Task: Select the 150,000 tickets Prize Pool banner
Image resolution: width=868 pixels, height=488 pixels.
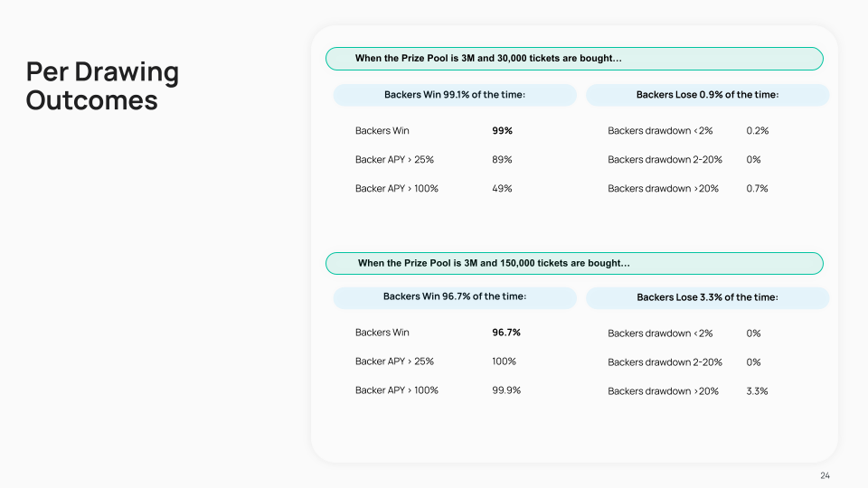Action: pyautogui.click(x=574, y=263)
